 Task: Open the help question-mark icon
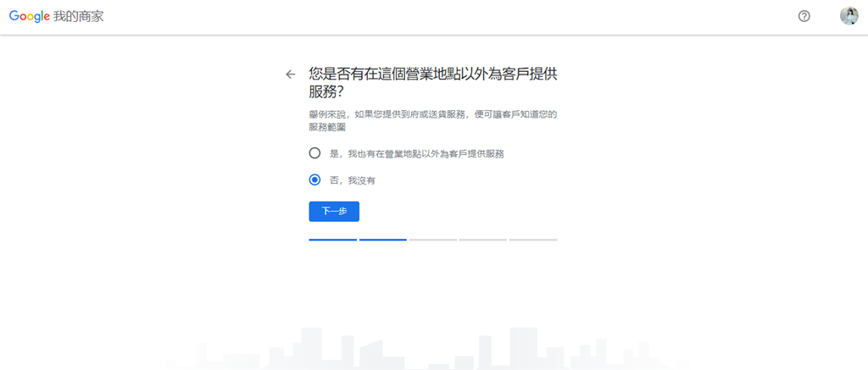tap(804, 17)
